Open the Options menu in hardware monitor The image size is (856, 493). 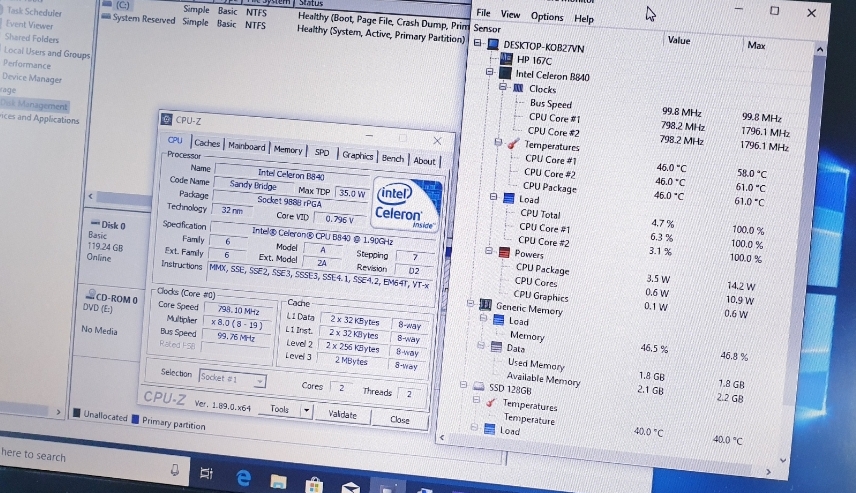(547, 16)
